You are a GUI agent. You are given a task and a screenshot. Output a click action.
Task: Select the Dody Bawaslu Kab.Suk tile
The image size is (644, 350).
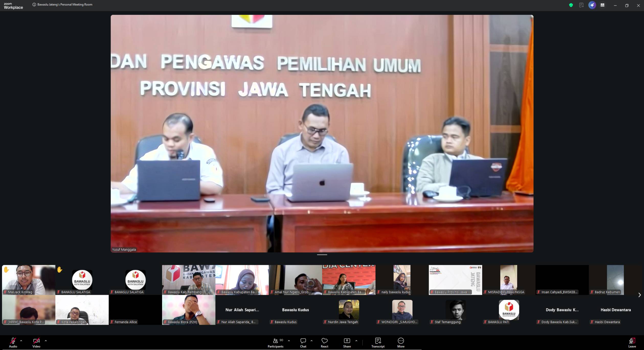pos(562,310)
